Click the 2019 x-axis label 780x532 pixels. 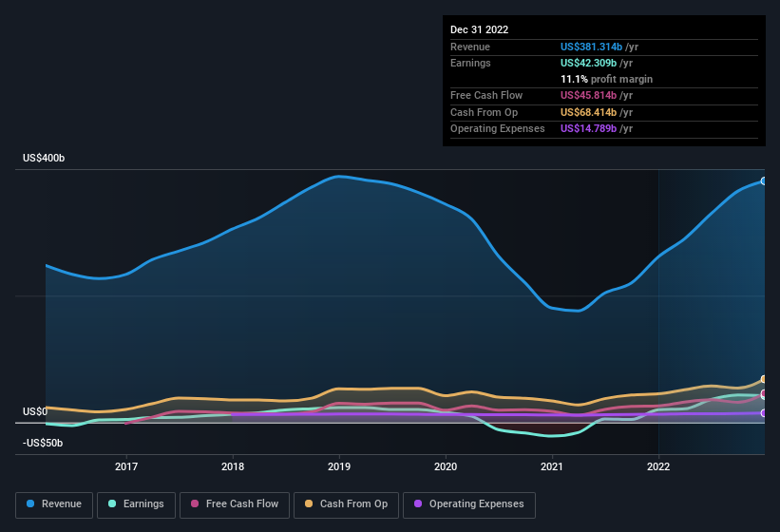[x=339, y=466]
